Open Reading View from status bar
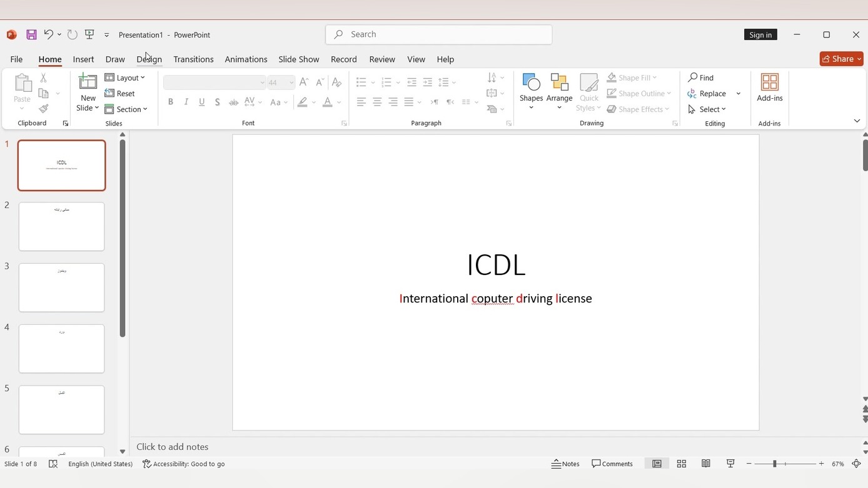868x488 pixels. pyautogui.click(x=705, y=464)
